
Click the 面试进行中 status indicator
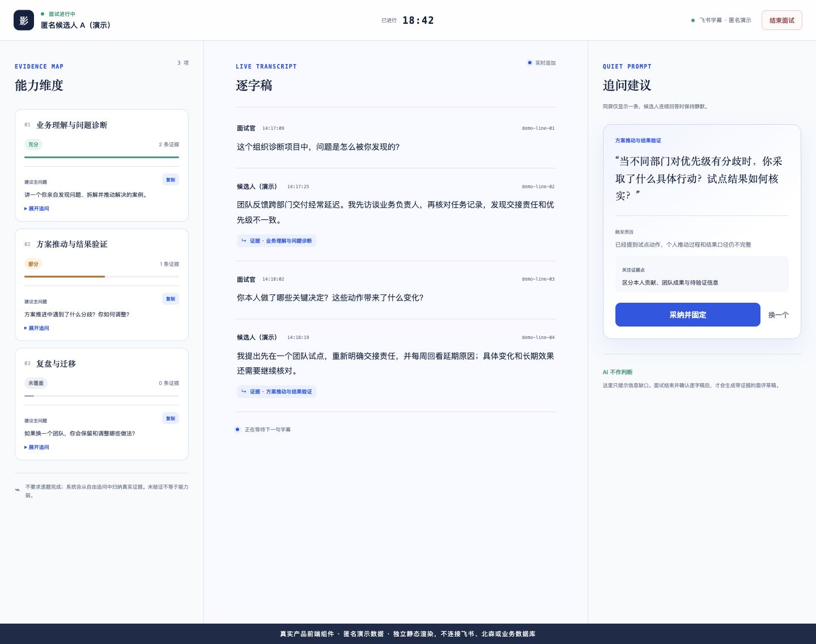[58, 14]
